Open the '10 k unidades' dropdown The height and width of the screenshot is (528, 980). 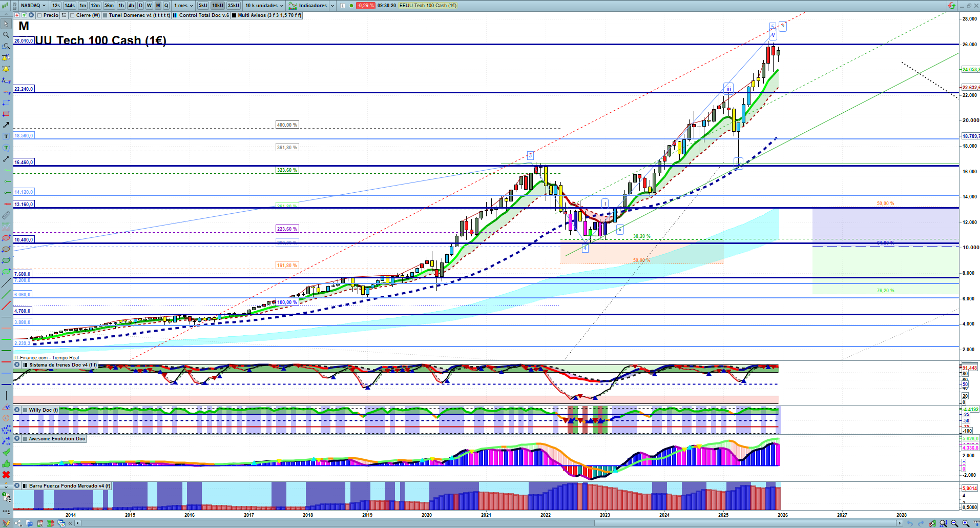(264, 6)
